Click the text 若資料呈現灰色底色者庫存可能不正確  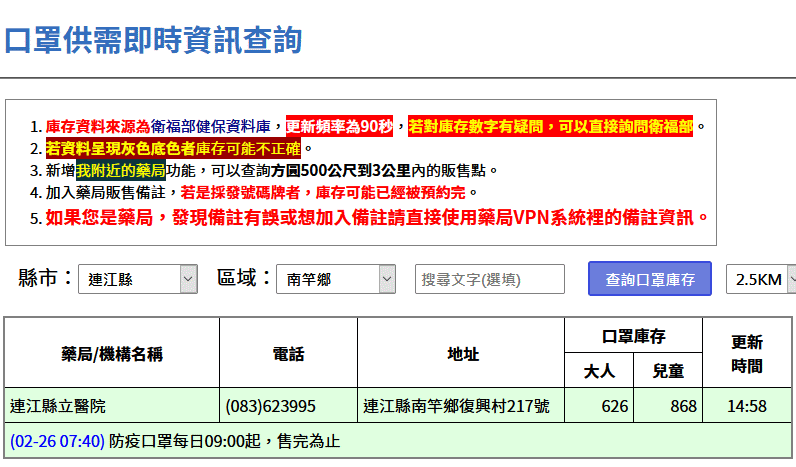173,148
